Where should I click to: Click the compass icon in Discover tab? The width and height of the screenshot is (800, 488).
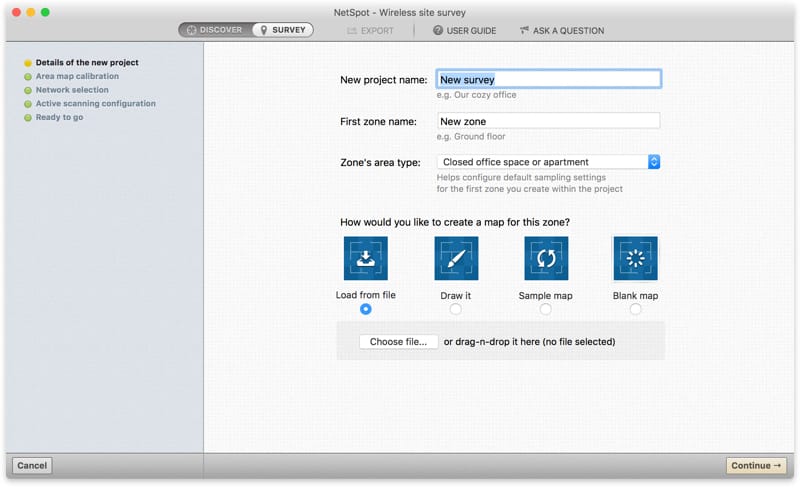(x=191, y=30)
